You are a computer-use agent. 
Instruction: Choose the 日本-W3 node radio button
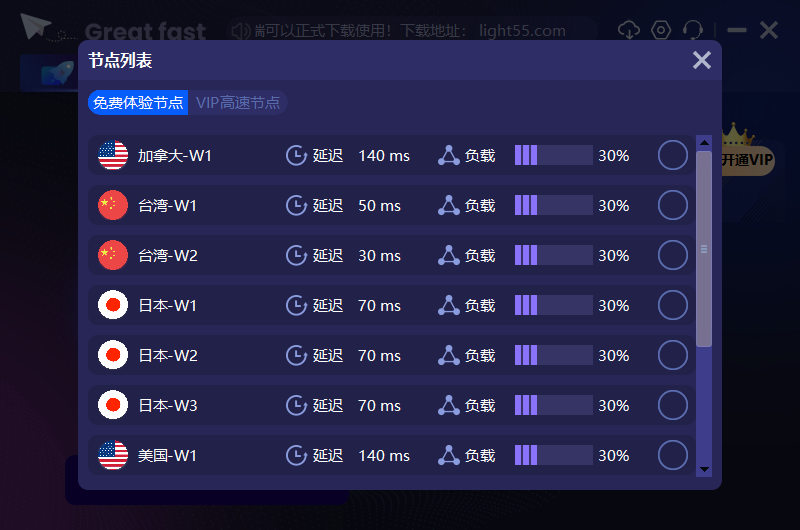point(672,405)
